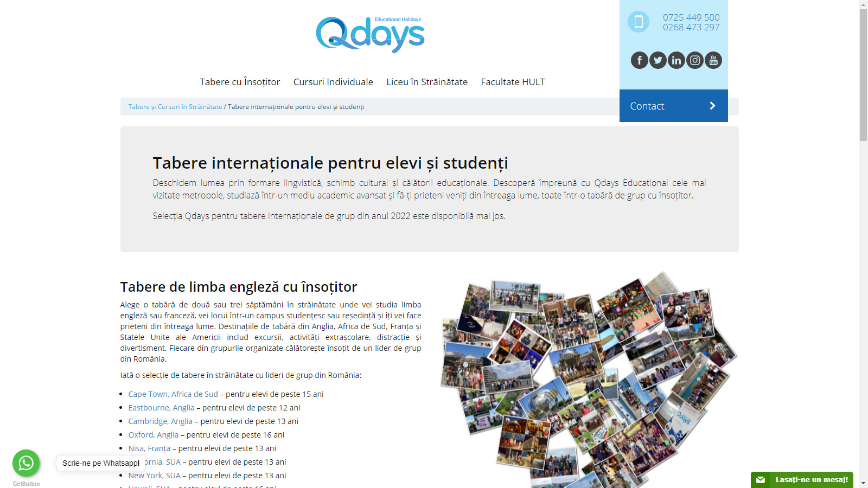Expand the Contact panel chevron arrow

712,106
